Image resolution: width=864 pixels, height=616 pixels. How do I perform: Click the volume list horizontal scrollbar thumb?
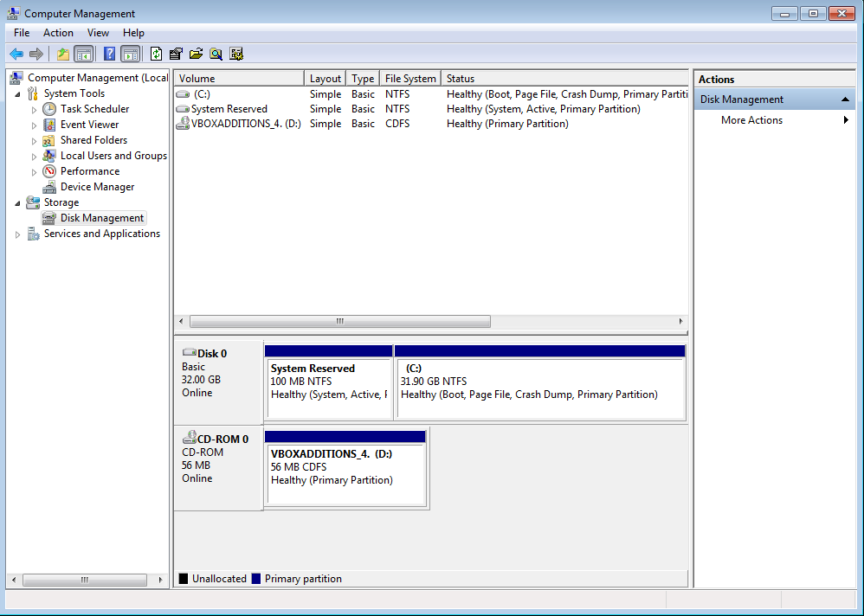pos(340,322)
